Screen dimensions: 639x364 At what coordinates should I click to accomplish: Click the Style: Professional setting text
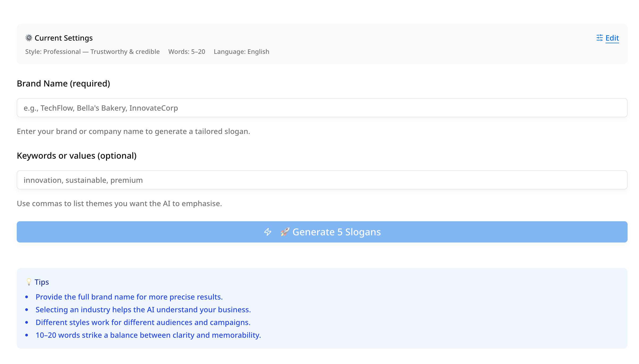point(92,52)
